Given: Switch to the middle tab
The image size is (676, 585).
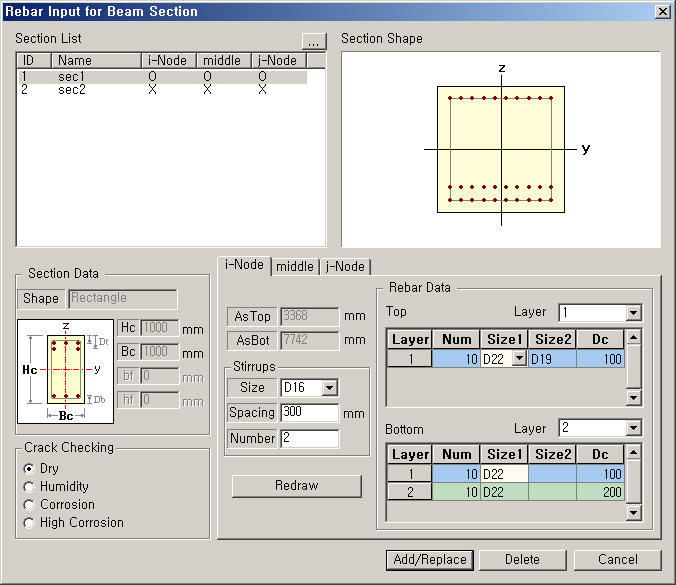Looking at the screenshot, I should coord(295,267).
